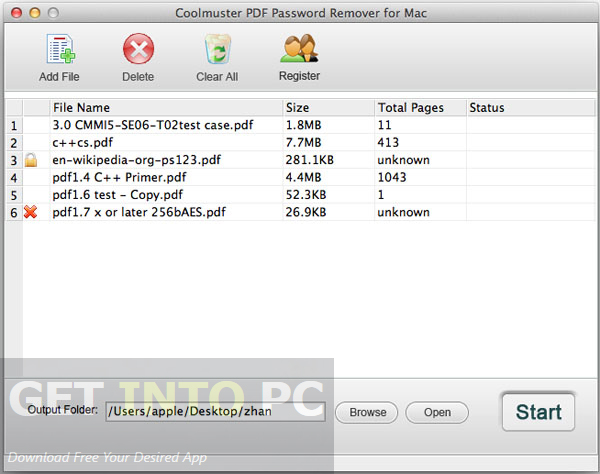Click the Status column header
600x474 pixels.
click(x=530, y=108)
